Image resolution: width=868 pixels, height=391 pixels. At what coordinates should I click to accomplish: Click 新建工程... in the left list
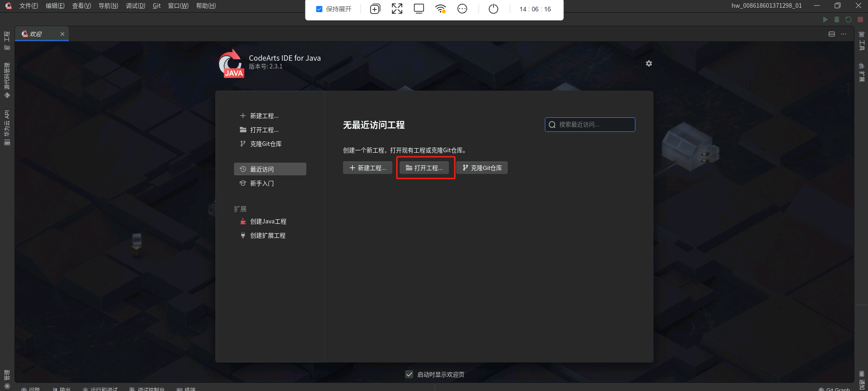(x=259, y=116)
